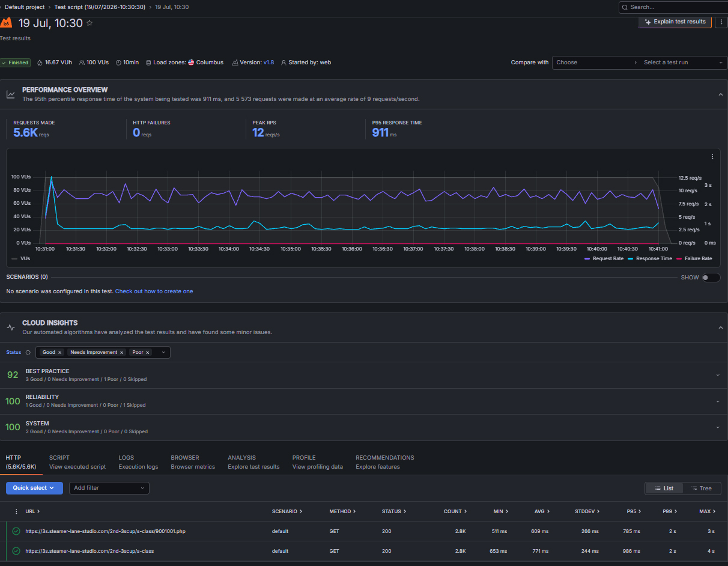This screenshot has height=566, width=728.
Task: Open the Analysis tab
Action: pos(253,462)
